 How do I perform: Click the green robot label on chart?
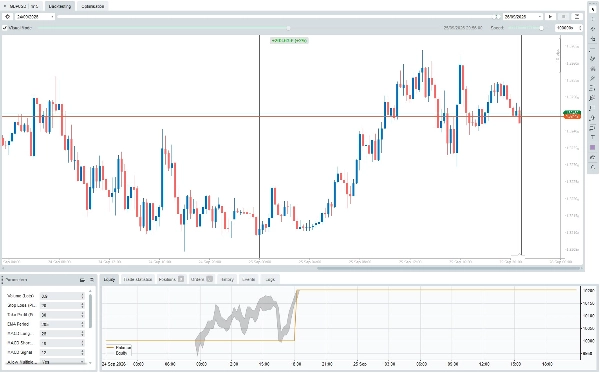(x=289, y=40)
